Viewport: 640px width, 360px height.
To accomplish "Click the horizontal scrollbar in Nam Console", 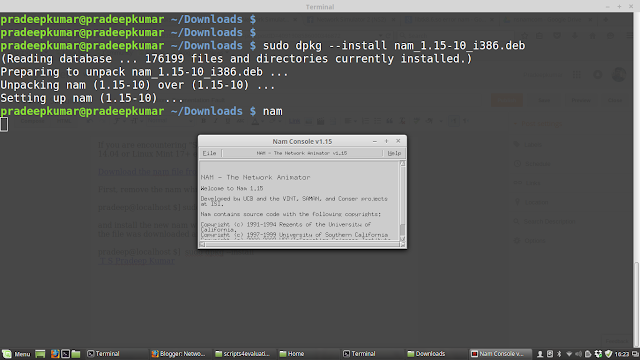I will [302, 244].
